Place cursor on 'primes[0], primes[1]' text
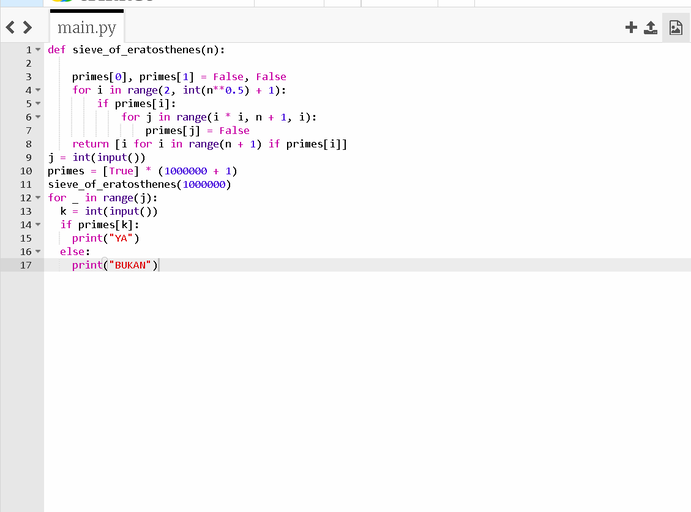The image size is (691, 512). [133, 77]
